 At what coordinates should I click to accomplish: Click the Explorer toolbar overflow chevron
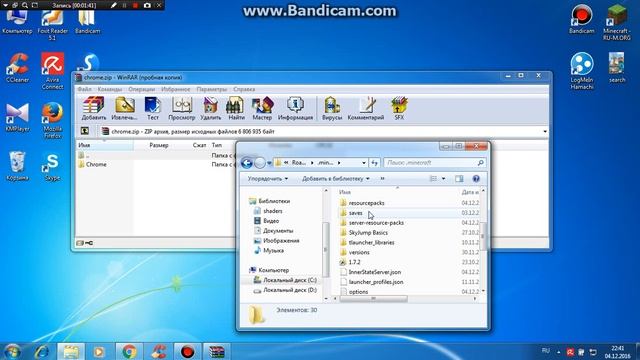point(382,179)
